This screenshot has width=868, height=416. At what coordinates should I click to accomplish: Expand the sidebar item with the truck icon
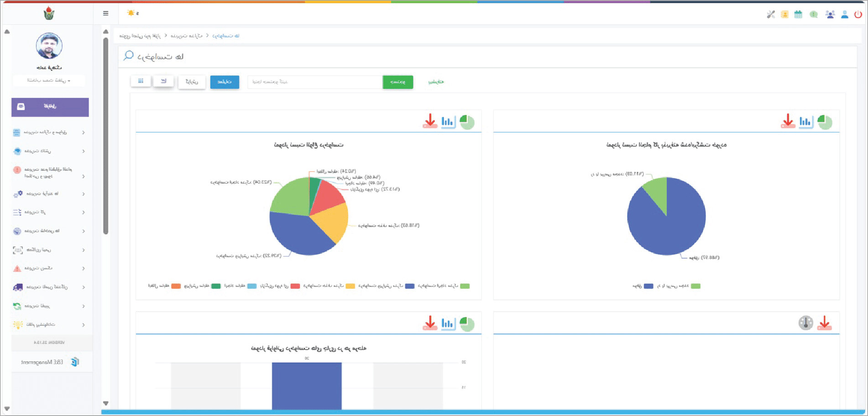pyautogui.click(x=48, y=287)
